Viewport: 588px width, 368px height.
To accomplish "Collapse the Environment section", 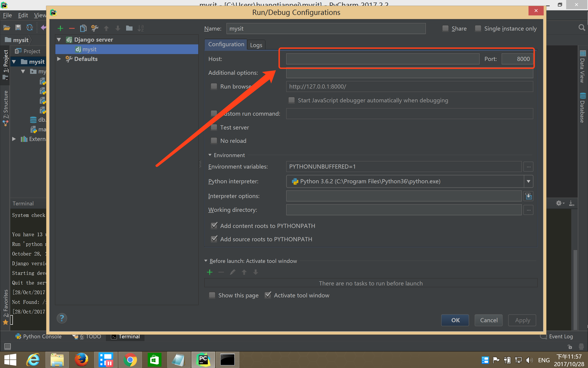I will click(210, 155).
